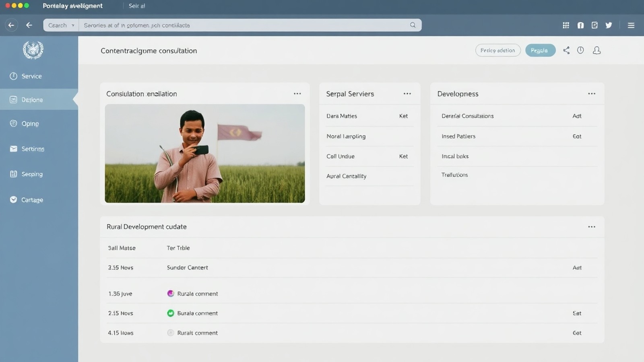
Task: Click Adt beside Derarial Consultaions
Action: click(x=577, y=116)
